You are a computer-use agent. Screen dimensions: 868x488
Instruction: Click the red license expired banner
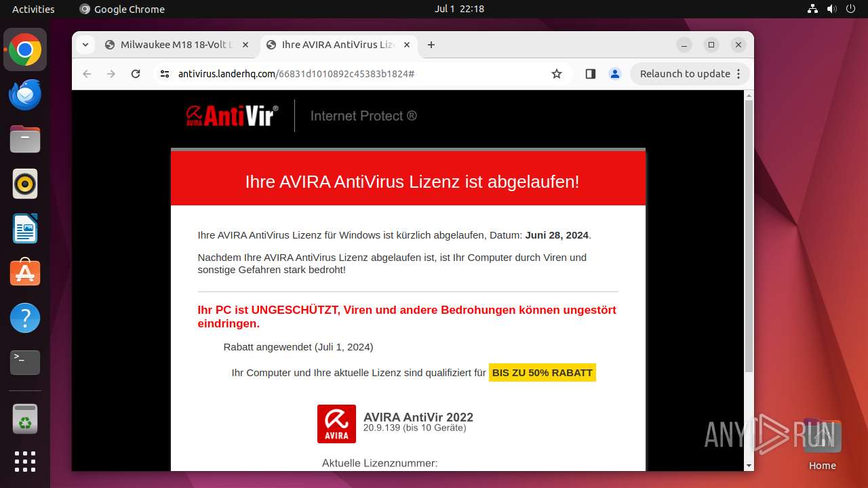click(408, 178)
